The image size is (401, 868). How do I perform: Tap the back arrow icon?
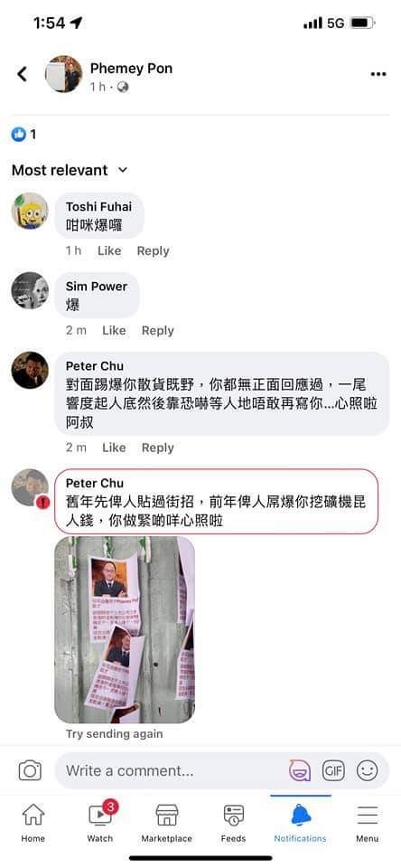pos(22,73)
